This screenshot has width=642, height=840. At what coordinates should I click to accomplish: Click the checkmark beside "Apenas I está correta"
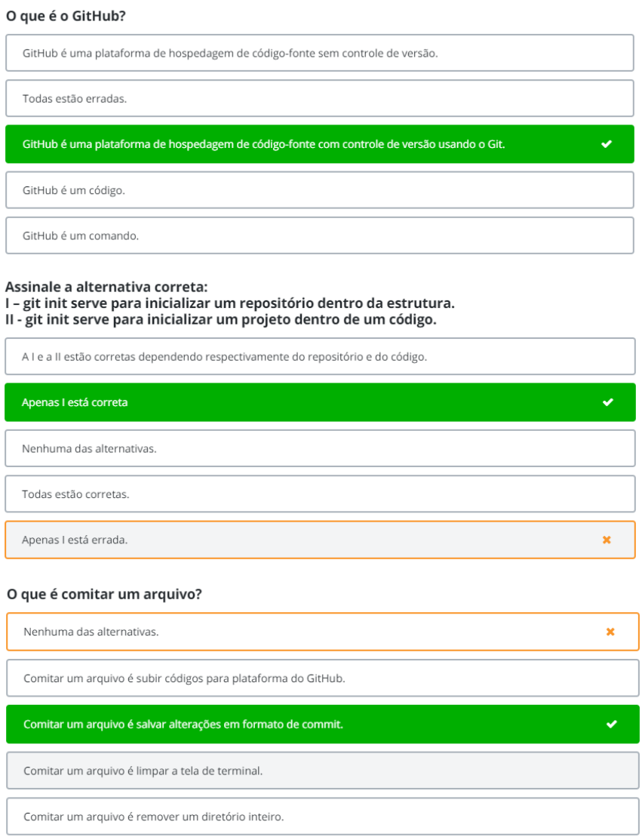pyautogui.click(x=608, y=402)
